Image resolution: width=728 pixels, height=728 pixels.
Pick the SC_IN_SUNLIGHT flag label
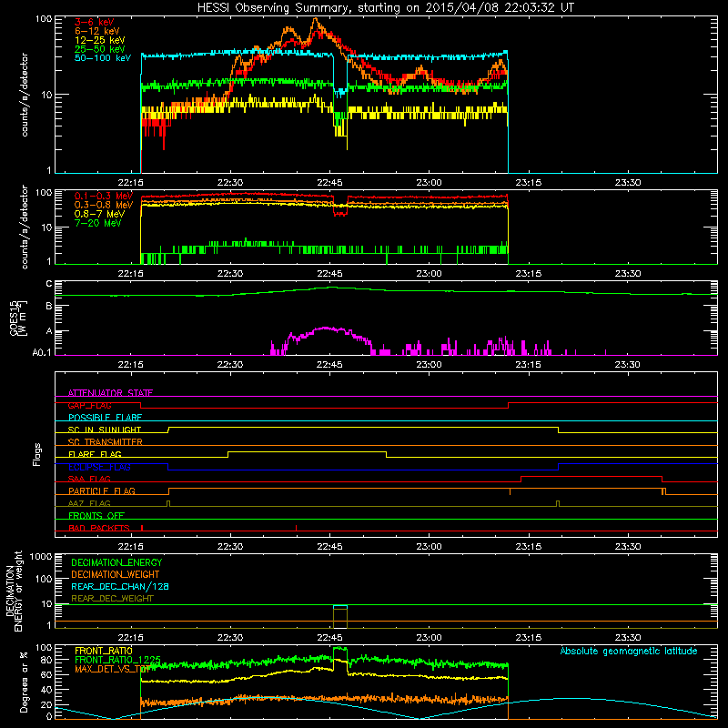pyautogui.click(x=105, y=430)
